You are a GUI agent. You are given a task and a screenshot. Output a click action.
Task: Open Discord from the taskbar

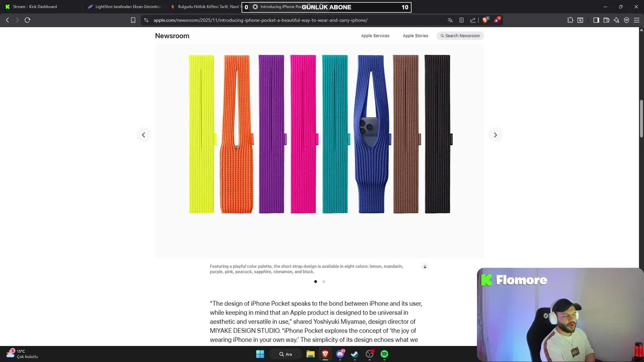point(340,354)
